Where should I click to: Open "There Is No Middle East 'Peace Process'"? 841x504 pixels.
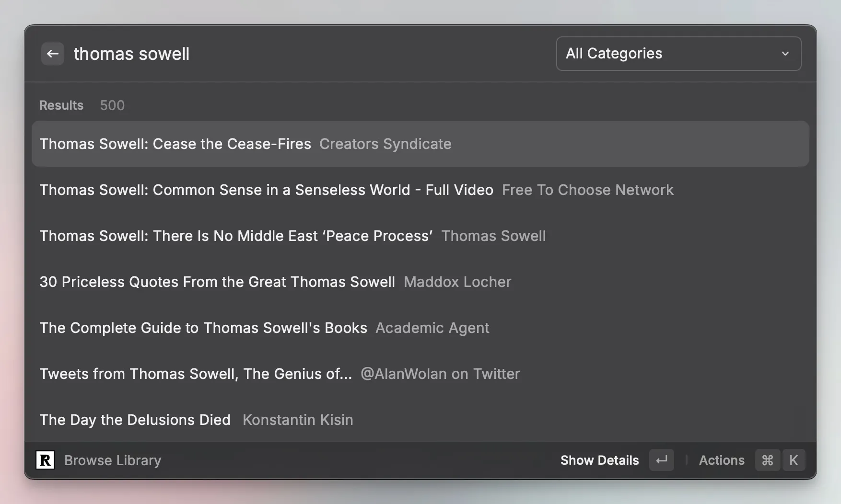pyautogui.click(x=236, y=236)
